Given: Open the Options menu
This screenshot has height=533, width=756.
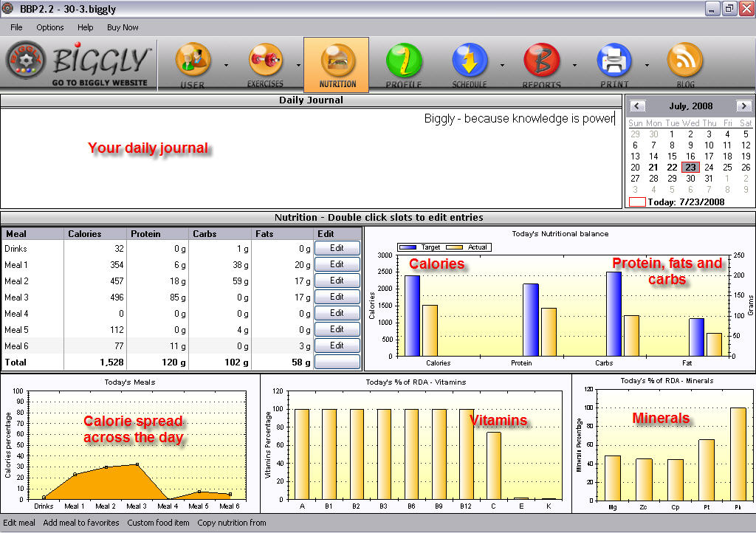Looking at the screenshot, I should coord(50,27).
